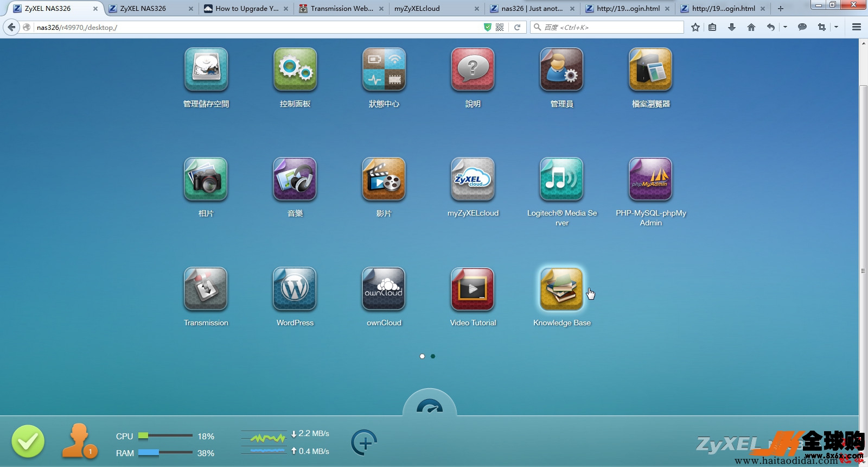Click the green shield icon in address bar
This screenshot has height=467, width=868.
click(488, 27)
